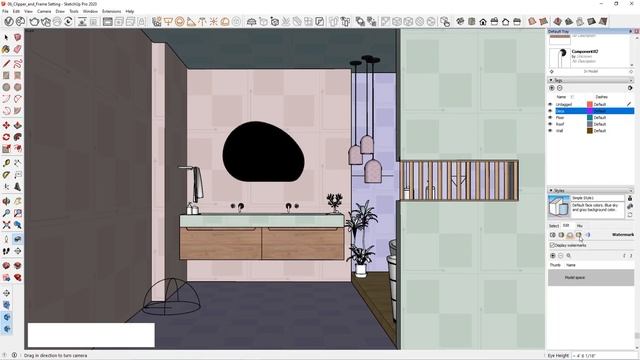
Task: Click the Component02 thumbnail
Action: point(560,58)
